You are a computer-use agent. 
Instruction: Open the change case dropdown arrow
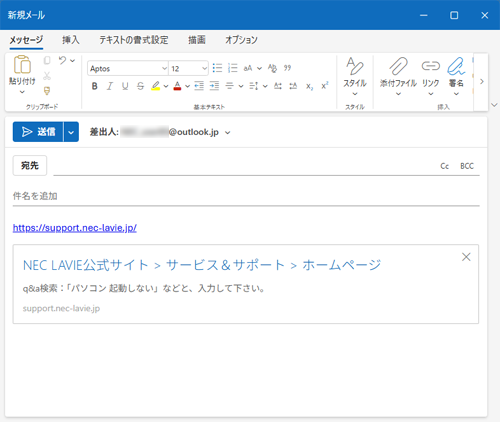(259, 69)
